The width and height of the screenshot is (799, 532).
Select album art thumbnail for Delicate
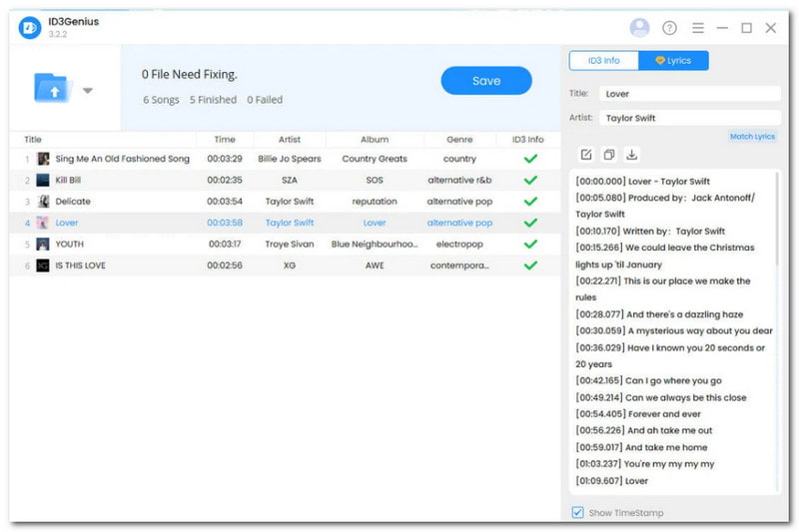43,201
